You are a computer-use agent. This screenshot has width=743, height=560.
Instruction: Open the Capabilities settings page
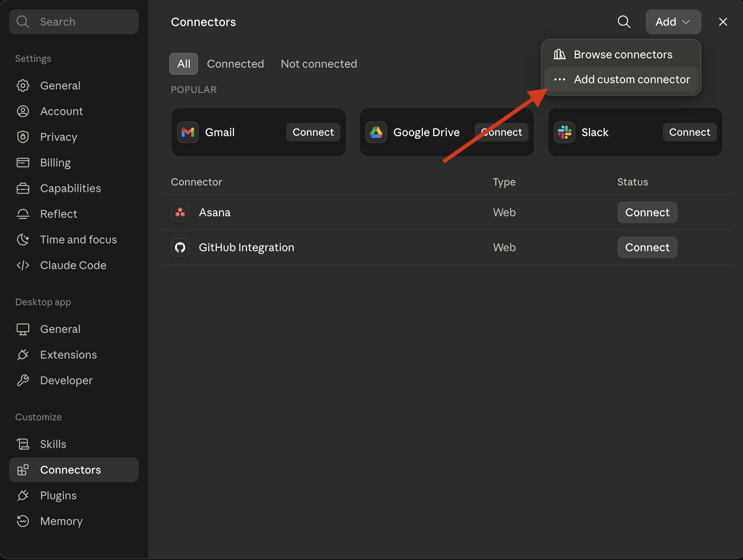click(74, 188)
